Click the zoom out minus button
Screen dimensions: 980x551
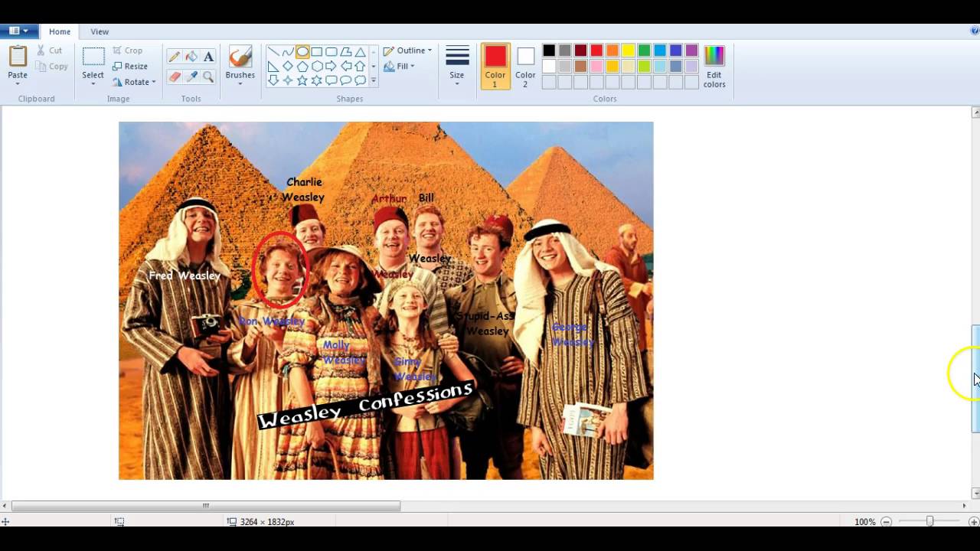886,522
